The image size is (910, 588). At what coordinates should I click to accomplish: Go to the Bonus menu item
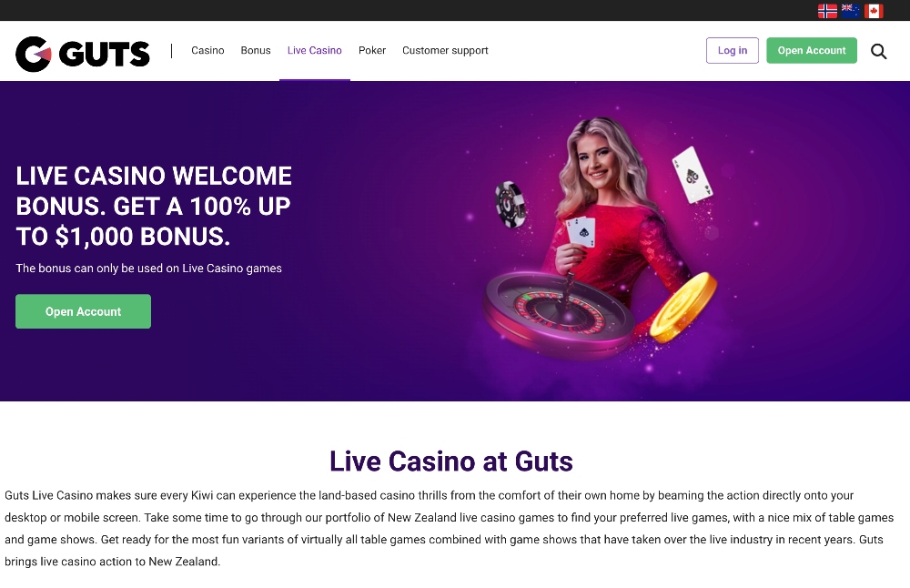pyautogui.click(x=256, y=50)
